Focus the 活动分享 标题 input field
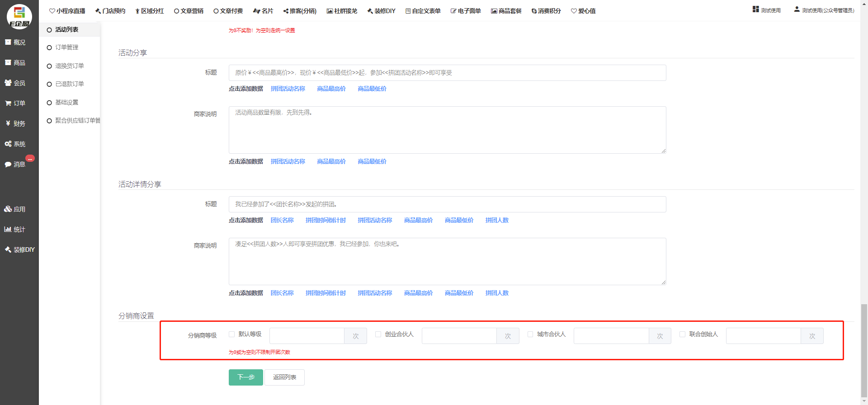Screen dimensions: 868x405 coord(447,73)
